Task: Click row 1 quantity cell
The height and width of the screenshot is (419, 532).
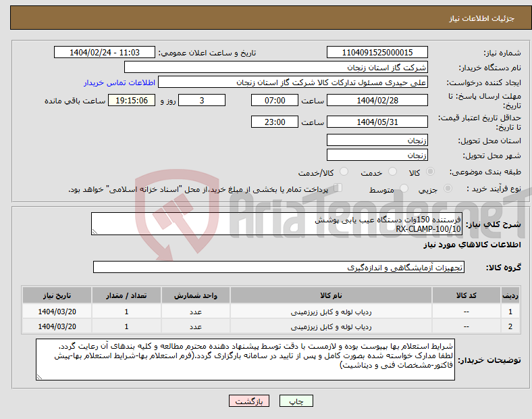Action: (126, 312)
